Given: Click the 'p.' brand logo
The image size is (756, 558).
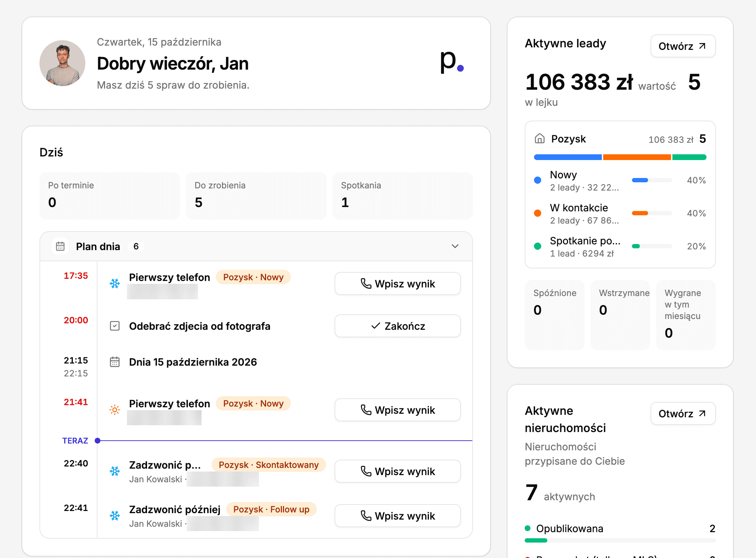Looking at the screenshot, I should point(452,62).
